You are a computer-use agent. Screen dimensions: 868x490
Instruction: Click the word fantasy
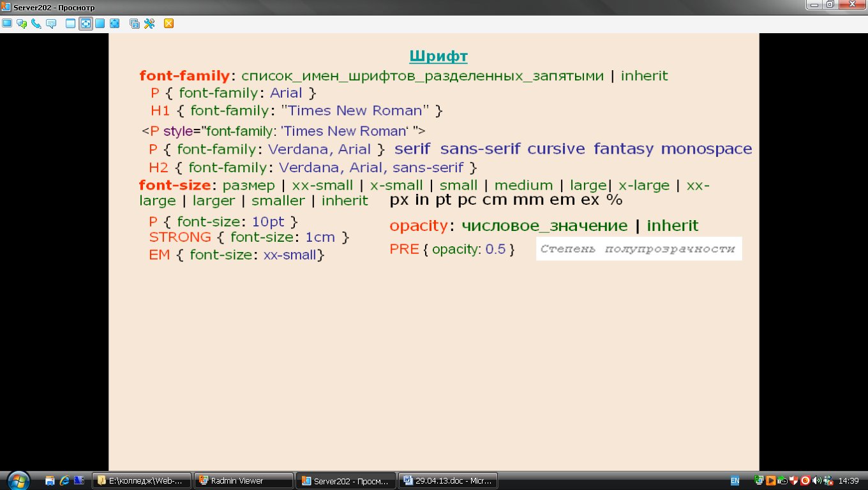point(624,149)
